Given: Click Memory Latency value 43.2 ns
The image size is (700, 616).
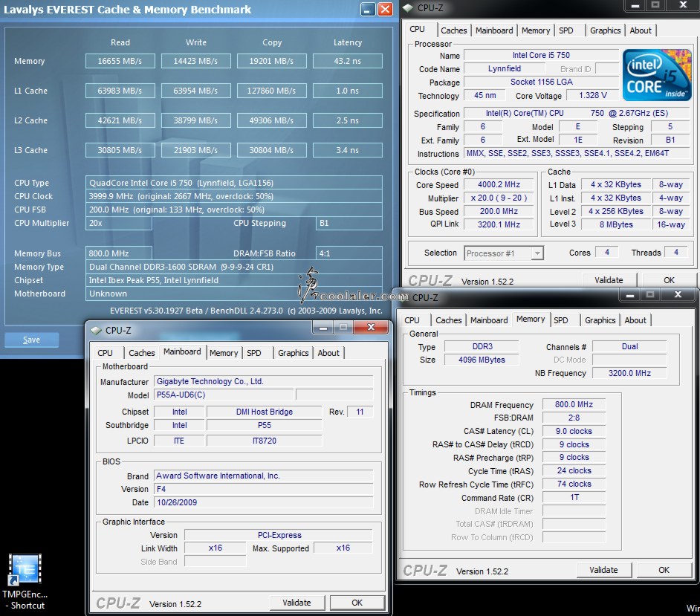Looking at the screenshot, I should tap(347, 61).
